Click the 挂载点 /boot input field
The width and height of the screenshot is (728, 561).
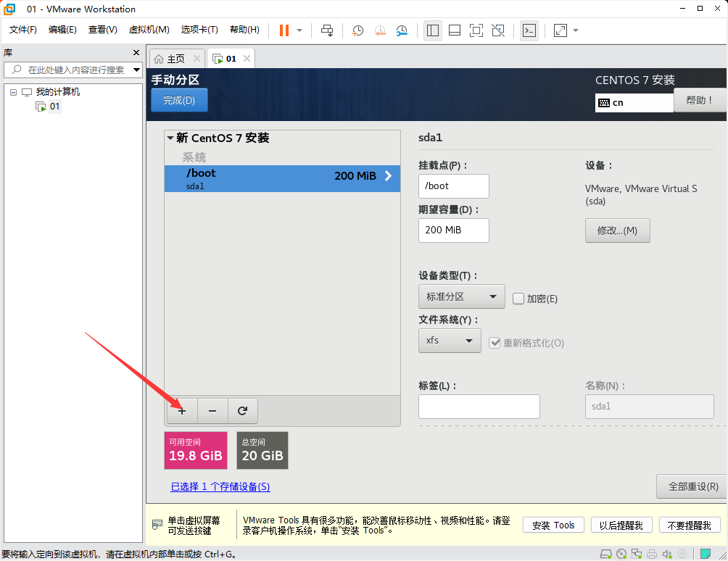point(454,186)
